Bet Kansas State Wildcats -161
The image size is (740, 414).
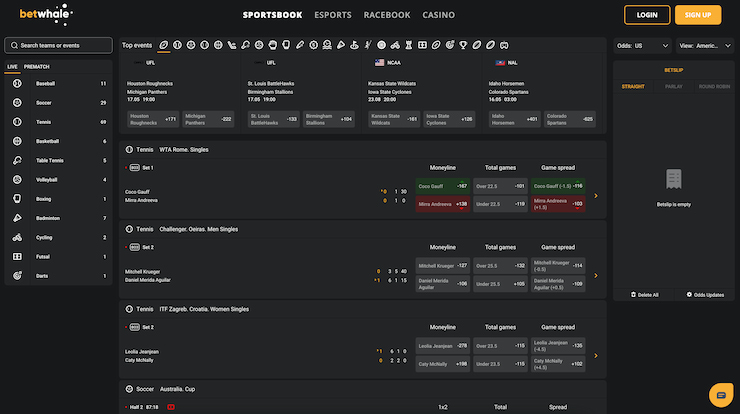pos(394,119)
